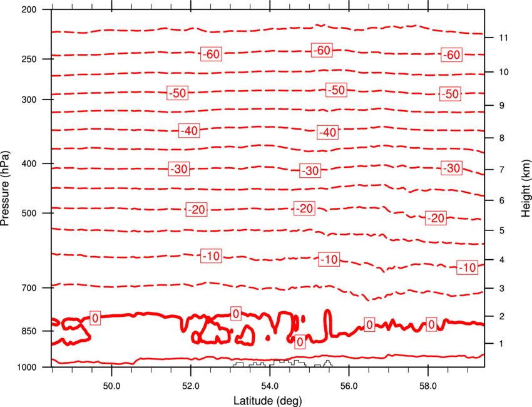Click the rightmost -40 contour label
This screenshot has width=532, height=407.
(x=327, y=132)
